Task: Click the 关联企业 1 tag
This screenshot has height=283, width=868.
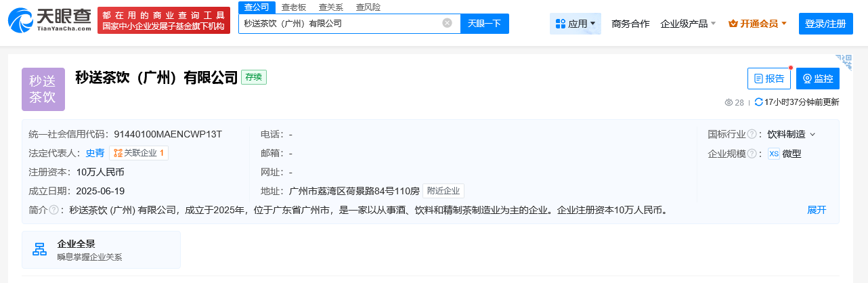Action: 139,153
